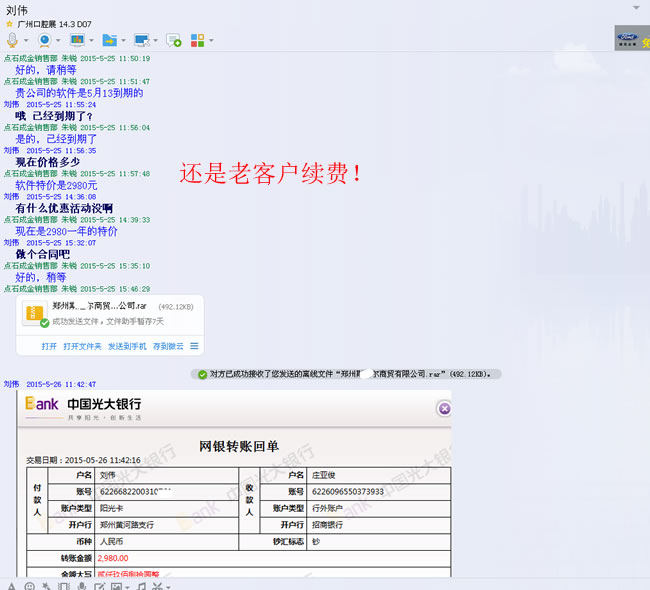Viewport: 650px width, 590px height.
Task: Open the window menu arrow at top right
Action: pyautogui.click(x=636, y=7)
